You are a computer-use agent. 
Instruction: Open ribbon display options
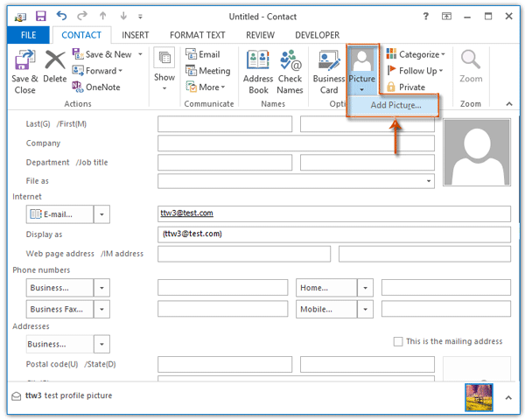point(446,16)
